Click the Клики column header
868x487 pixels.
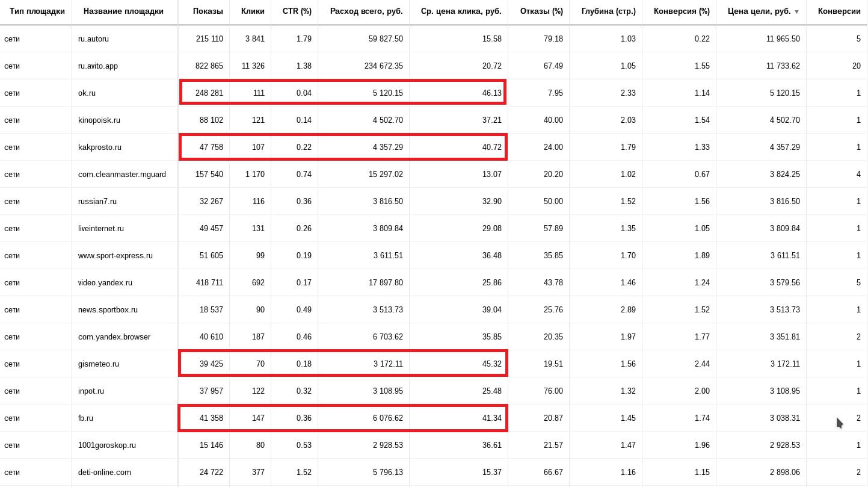point(253,11)
